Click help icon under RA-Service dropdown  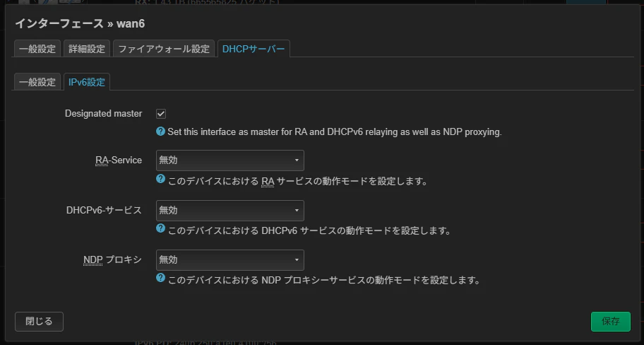[x=160, y=179]
